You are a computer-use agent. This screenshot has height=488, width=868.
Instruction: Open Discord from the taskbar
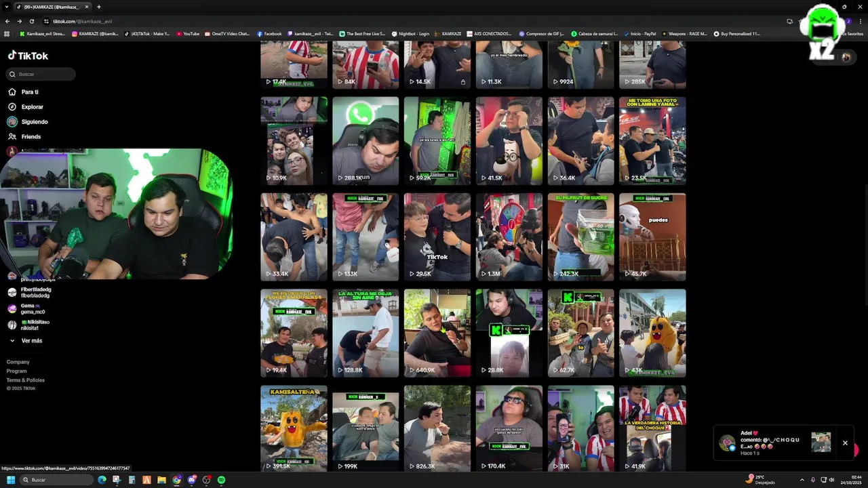point(191,480)
